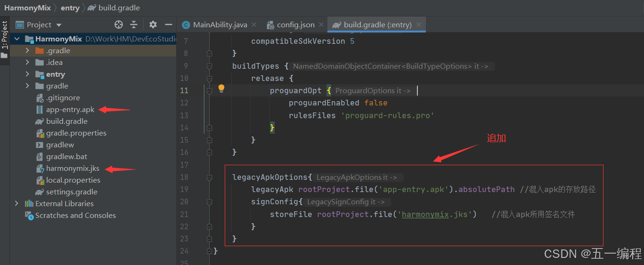Select Scratches and Consoles node
Image resolution: width=644 pixels, height=265 pixels.
[75, 215]
